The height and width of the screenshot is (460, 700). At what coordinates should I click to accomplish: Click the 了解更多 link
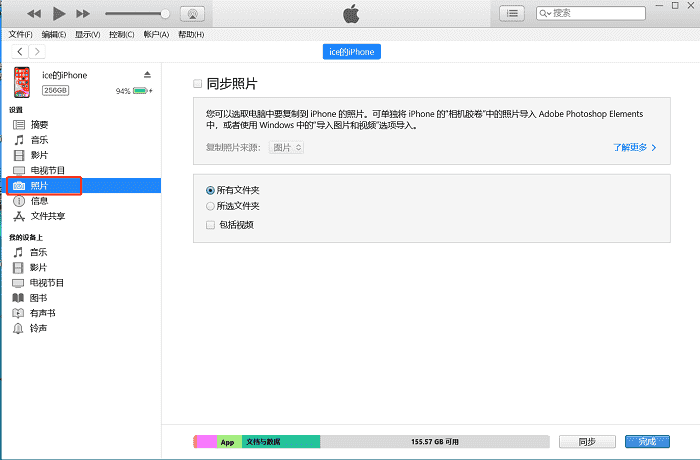point(635,147)
